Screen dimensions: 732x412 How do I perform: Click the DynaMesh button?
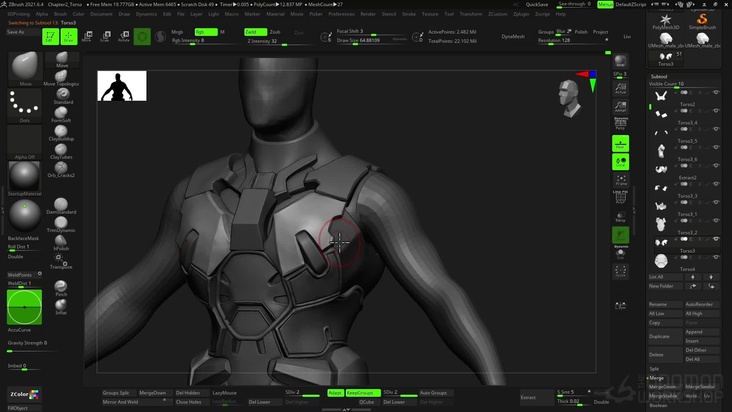(513, 36)
